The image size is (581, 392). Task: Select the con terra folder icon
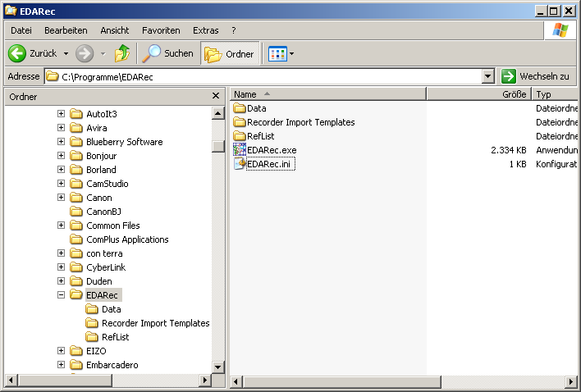pos(76,253)
